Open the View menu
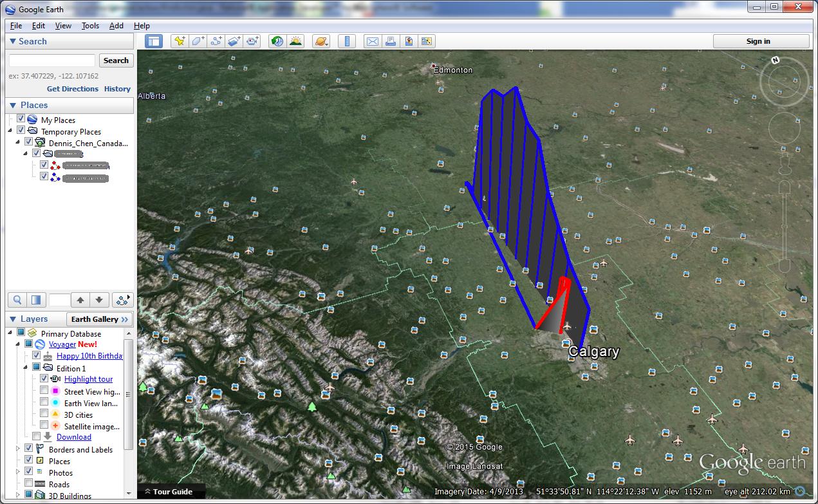Image resolution: width=818 pixels, height=504 pixels. pos(63,26)
